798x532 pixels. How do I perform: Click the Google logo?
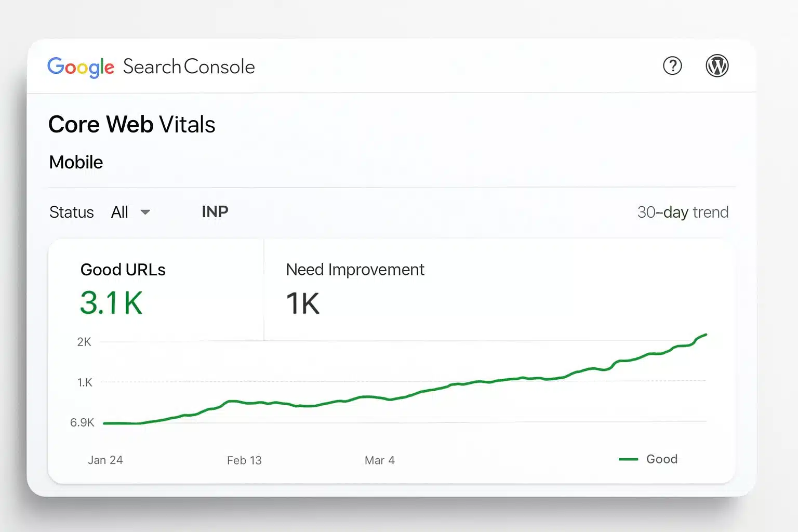click(81, 66)
